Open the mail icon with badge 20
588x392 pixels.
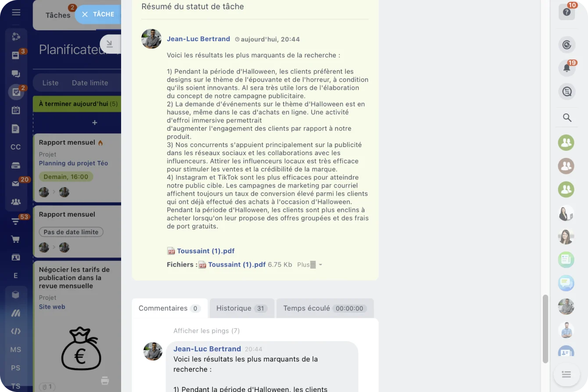(16, 184)
